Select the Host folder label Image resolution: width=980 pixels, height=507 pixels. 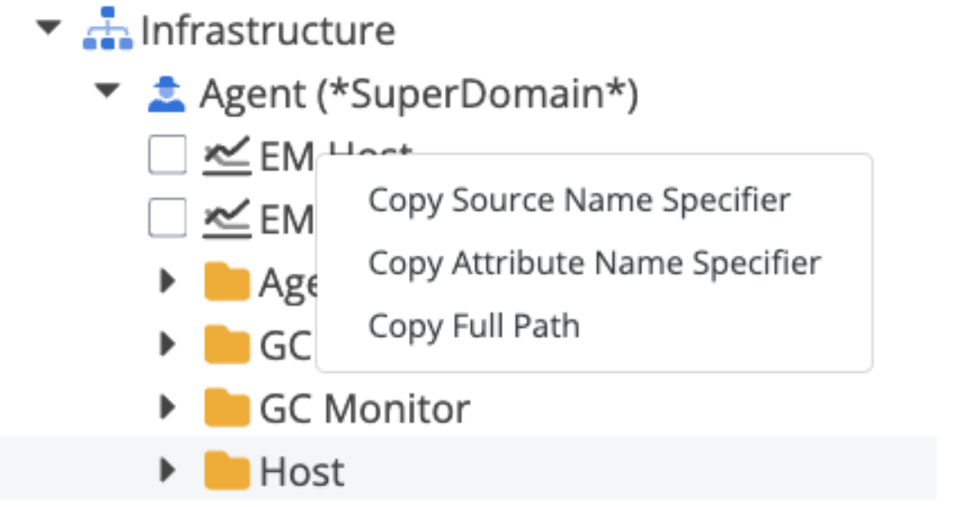tap(302, 472)
